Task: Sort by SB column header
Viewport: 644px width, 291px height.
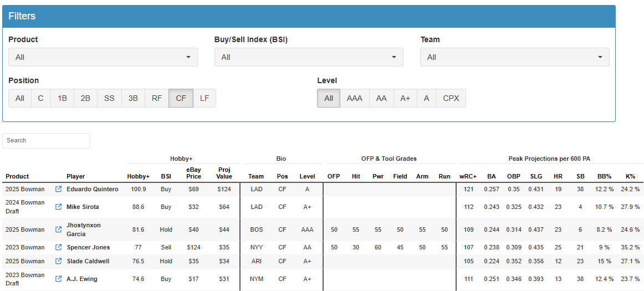Action: 580,176
